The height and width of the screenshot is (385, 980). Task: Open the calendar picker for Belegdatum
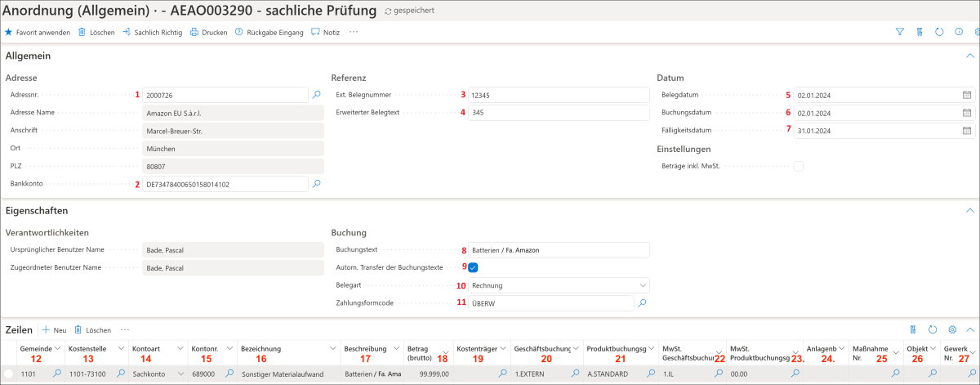pos(967,95)
